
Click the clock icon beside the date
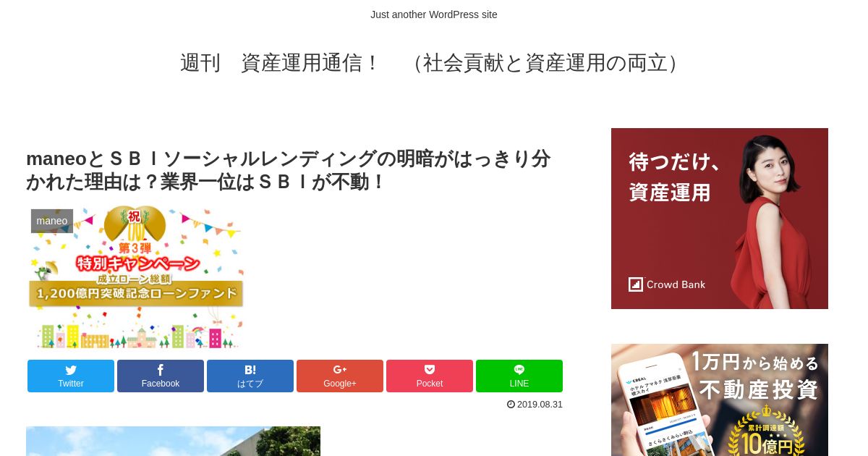511,405
